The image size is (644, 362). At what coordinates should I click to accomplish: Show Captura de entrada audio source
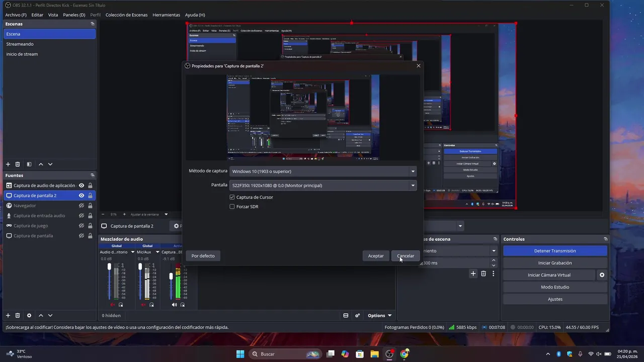82,216
